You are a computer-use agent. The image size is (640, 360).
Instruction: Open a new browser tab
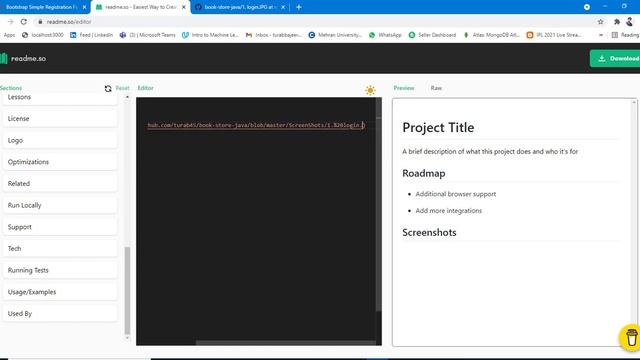click(299, 7)
